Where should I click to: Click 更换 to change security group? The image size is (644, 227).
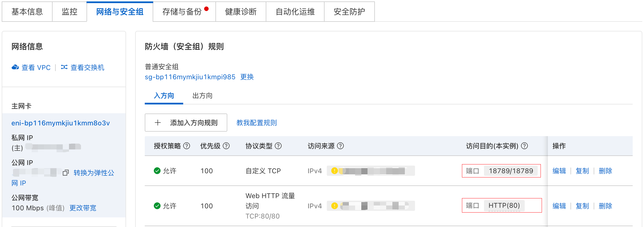tap(247, 77)
